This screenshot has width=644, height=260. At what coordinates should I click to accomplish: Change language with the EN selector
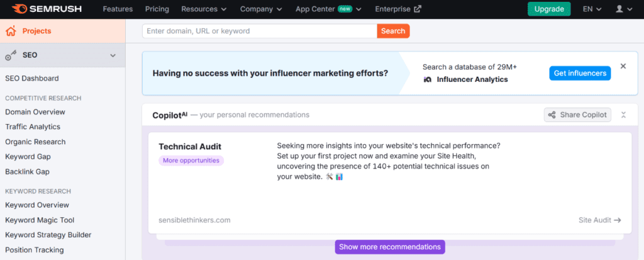[592, 9]
